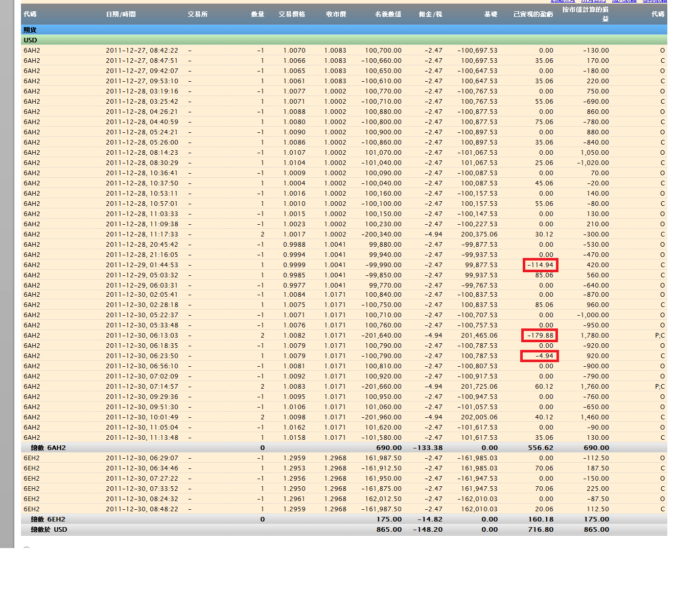Click 6EH2 commission total -14.82
698x616 pixels.
(x=430, y=519)
